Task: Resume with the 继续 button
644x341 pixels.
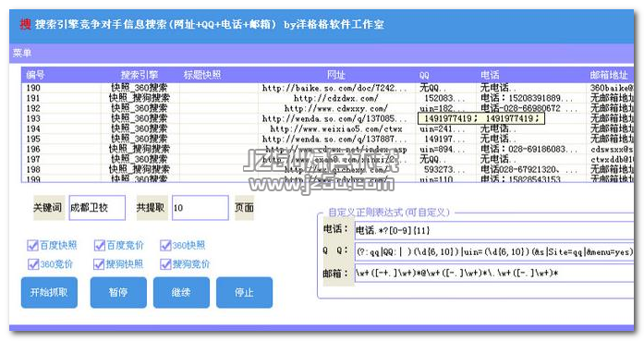Action: point(181,293)
